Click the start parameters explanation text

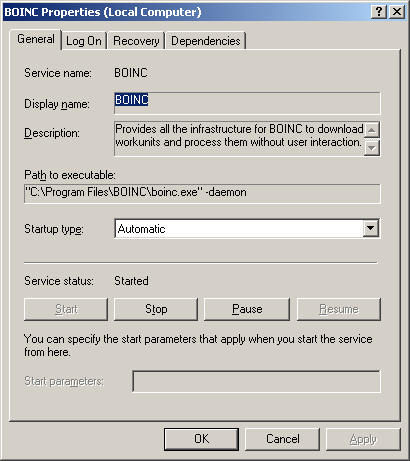(x=198, y=345)
